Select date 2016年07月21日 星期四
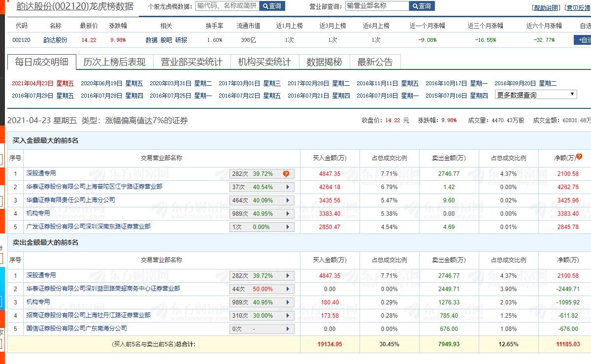Screen dimensions: 591x364 (319, 96)
